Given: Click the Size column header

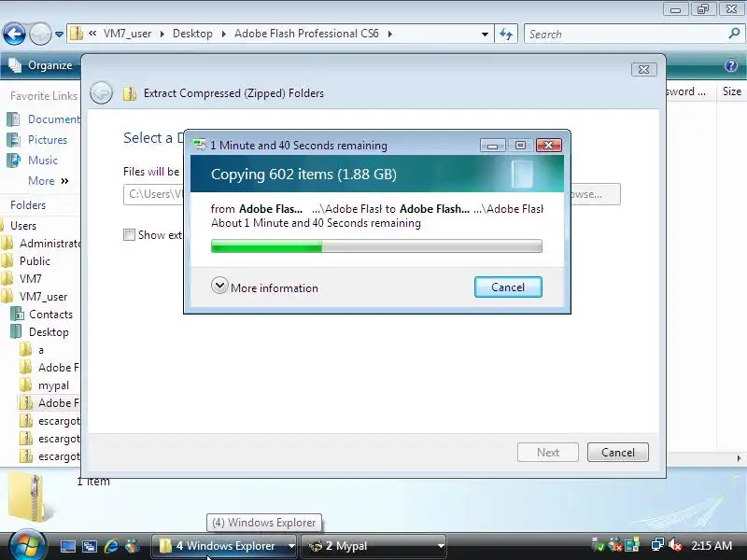Looking at the screenshot, I should coord(732,91).
